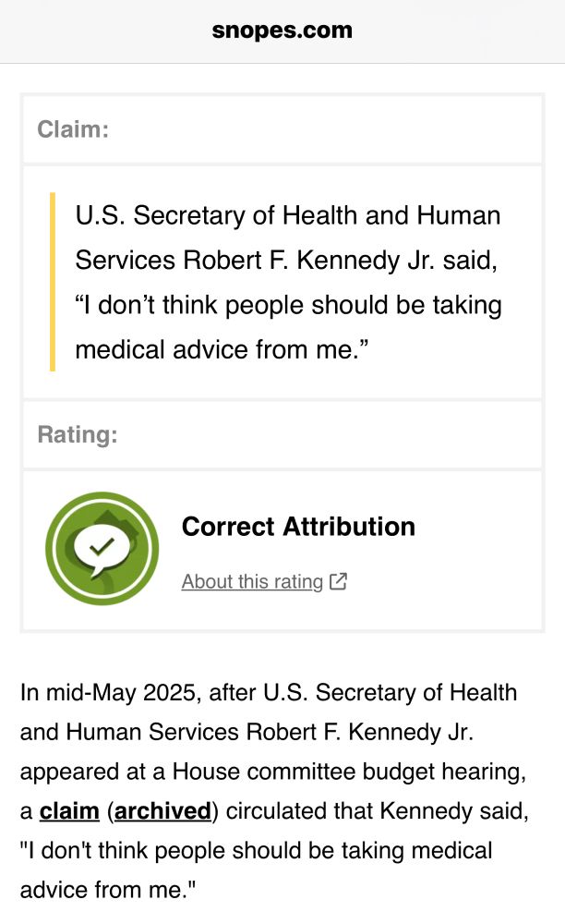Click 'circulated that Kennedy said' text
The image size is (565, 924).
378,811
